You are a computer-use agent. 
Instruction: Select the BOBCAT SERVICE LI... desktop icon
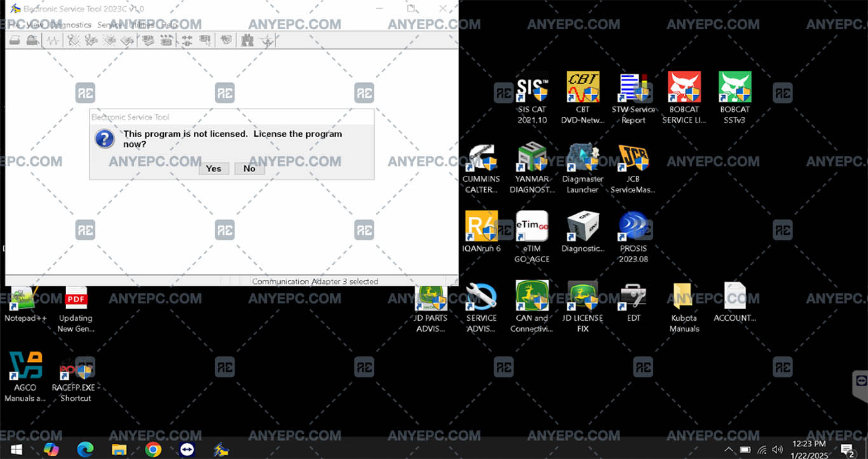point(684,98)
